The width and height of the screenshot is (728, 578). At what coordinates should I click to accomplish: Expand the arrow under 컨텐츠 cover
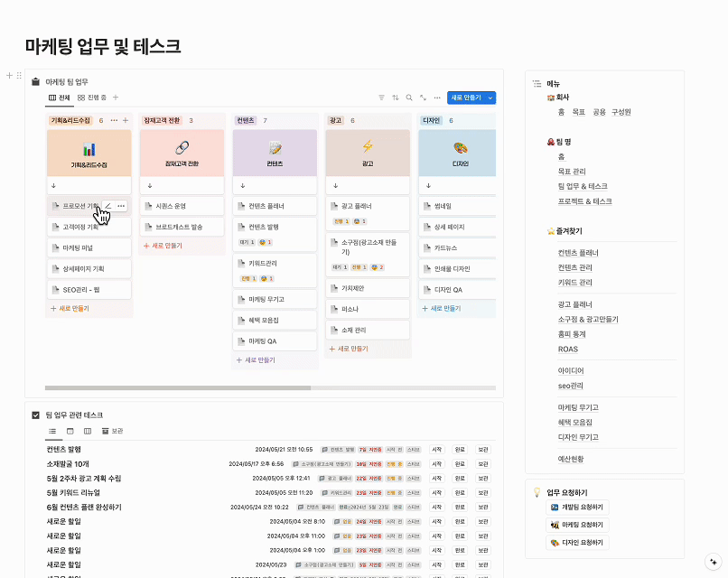pos(239,186)
